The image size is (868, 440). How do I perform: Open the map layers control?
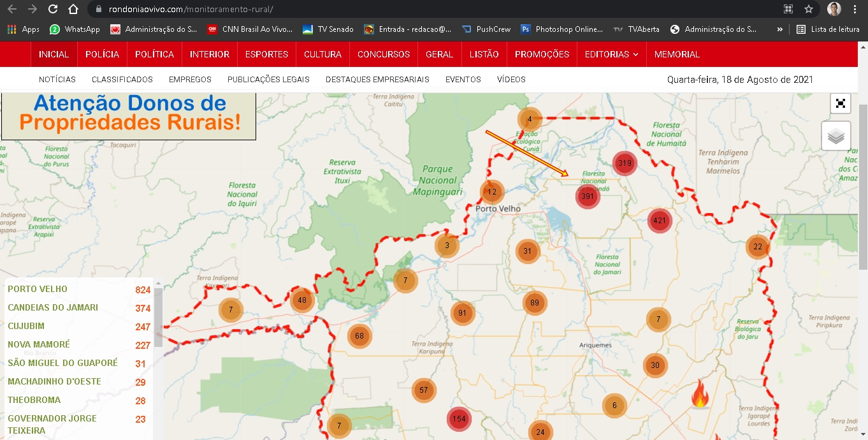[x=836, y=136]
